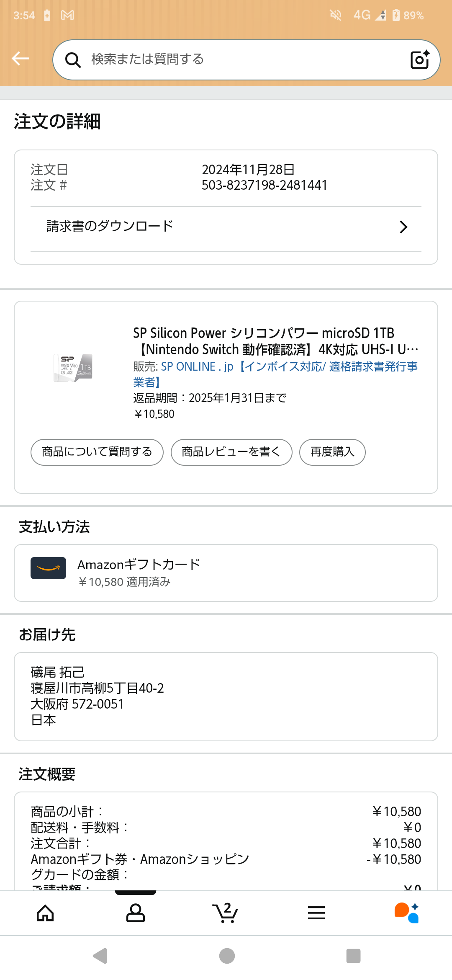
Task: Open the hamburger menu
Action: click(316, 913)
